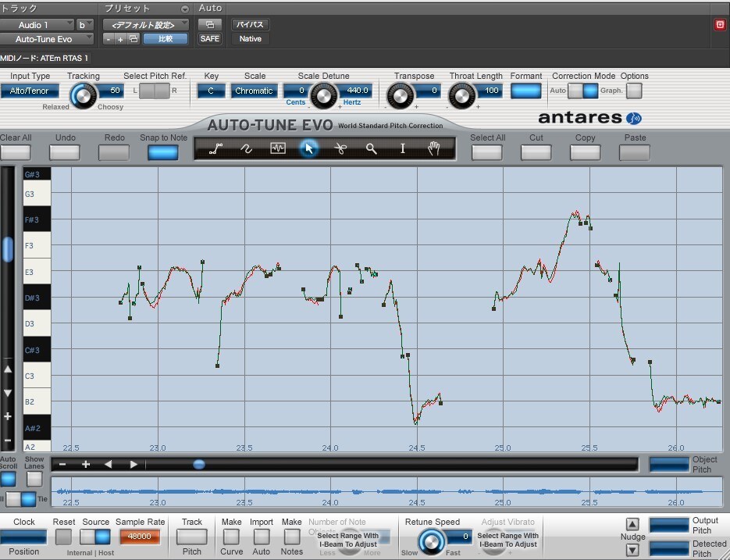Open the Input Type Alto/Tenor dropdown
Viewport: 730px width, 560px height.
point(30,91)
